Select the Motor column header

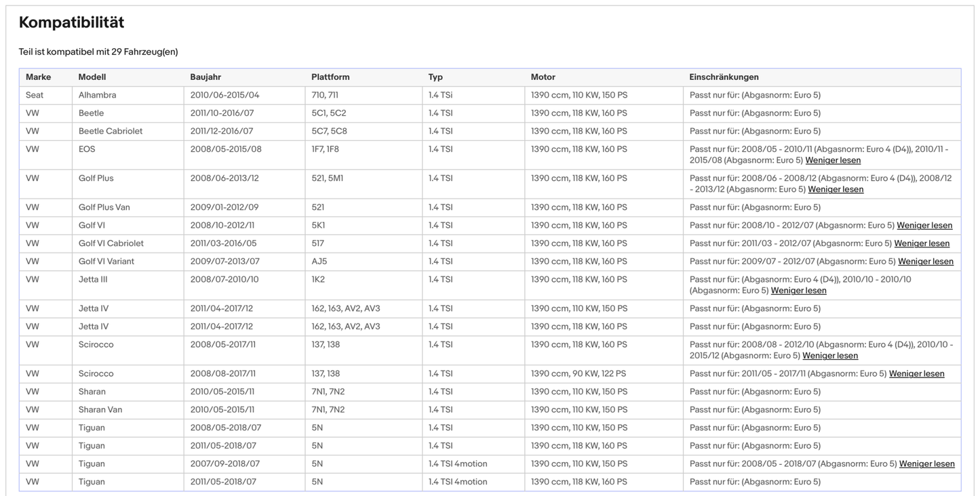[x=543, y=77]
